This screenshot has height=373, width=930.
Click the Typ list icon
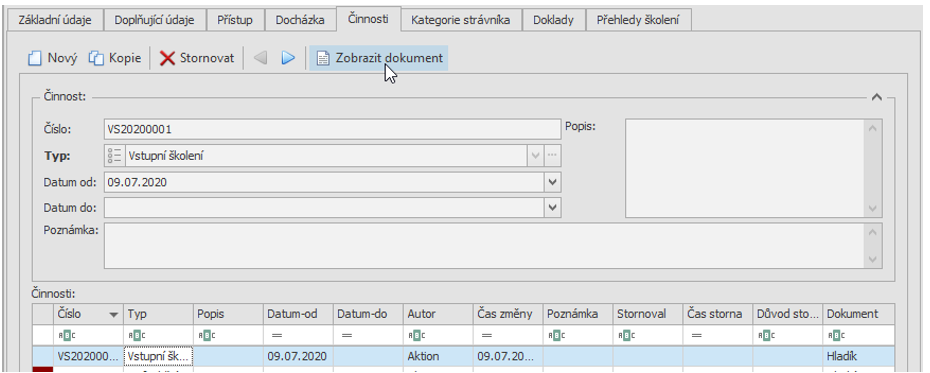(x=114, y=155)
